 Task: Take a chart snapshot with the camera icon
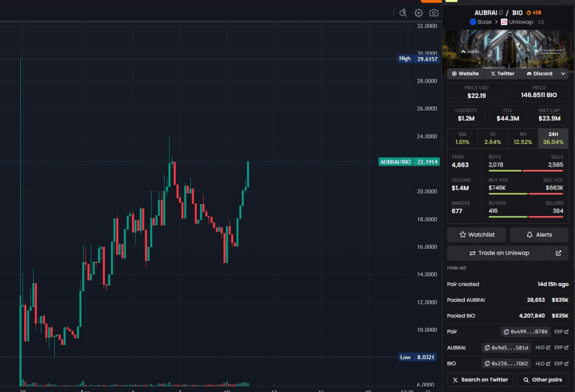433,13
